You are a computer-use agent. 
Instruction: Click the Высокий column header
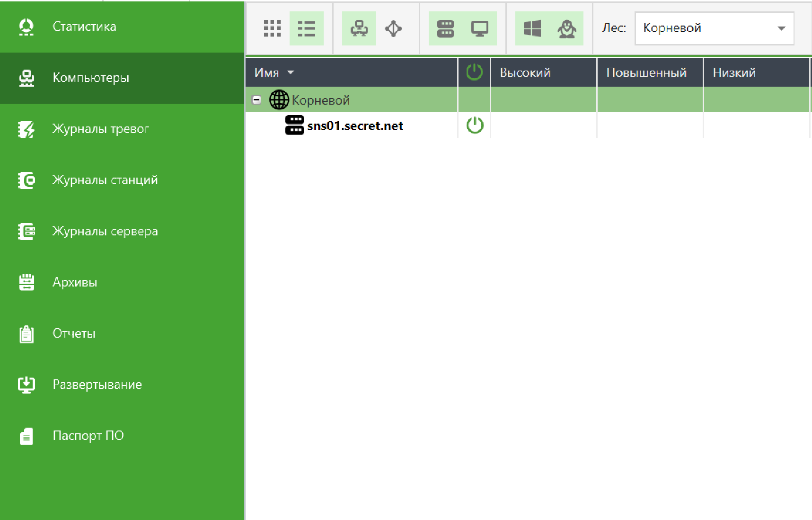(x=525, y=72)
